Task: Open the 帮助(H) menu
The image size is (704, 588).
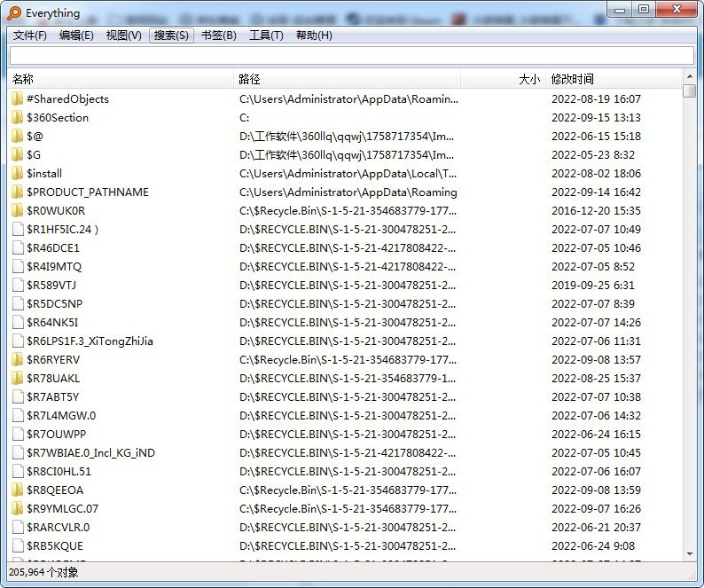Action: (x=314, y=35)
